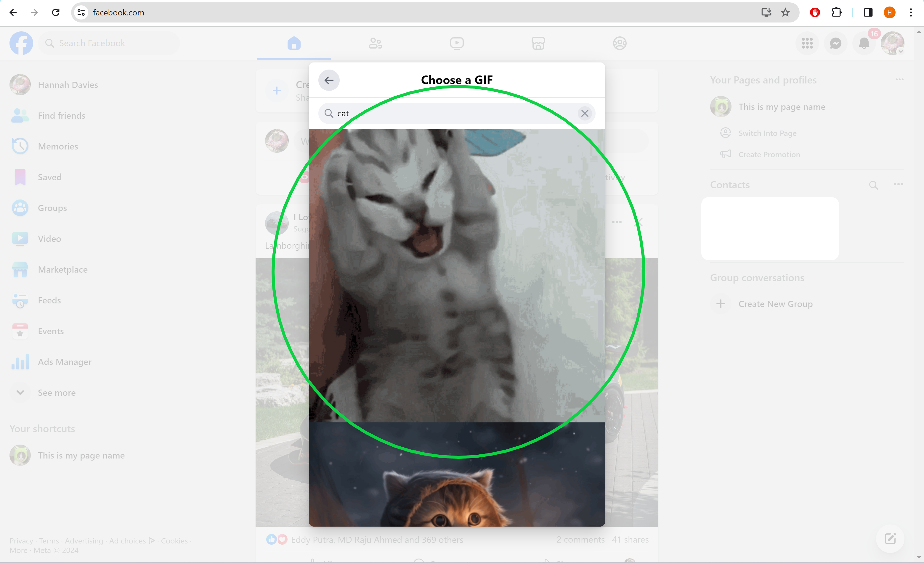924x563 pixels.
Task: Go back from the Choose a GIF dialog
Action: coord(329,80)
